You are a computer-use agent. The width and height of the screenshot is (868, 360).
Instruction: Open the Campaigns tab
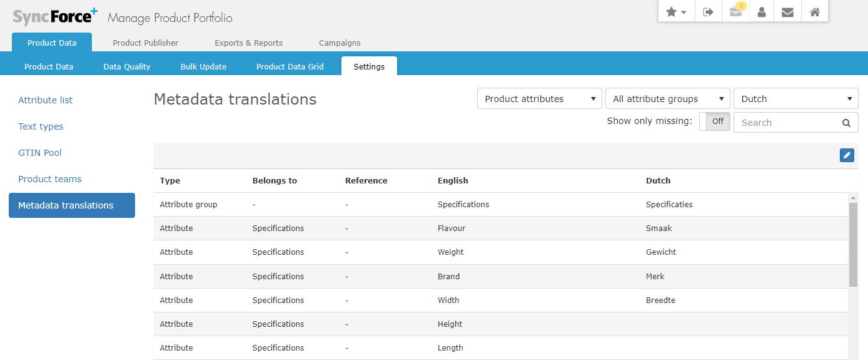340,43
